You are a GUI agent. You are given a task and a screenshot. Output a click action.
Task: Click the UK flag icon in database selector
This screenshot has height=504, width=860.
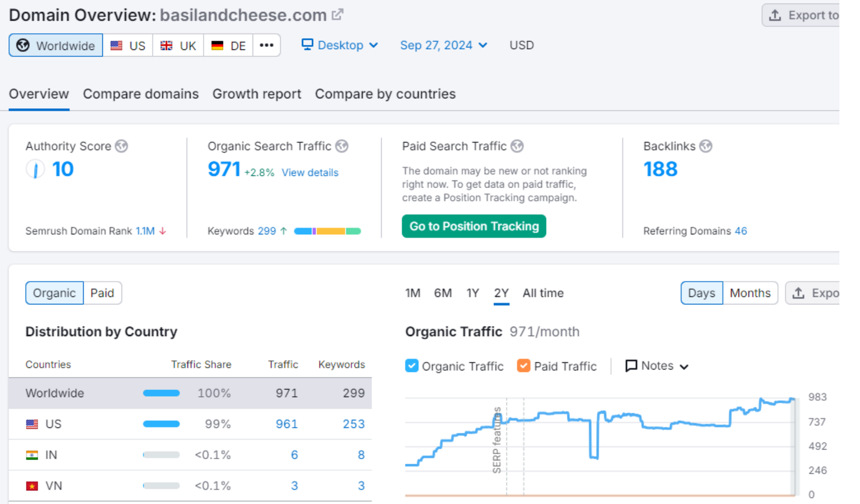[x=167, y=46]
